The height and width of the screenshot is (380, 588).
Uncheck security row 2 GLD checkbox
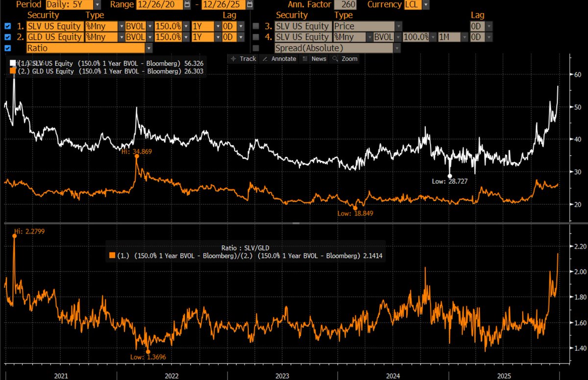(x=7, y=37)
